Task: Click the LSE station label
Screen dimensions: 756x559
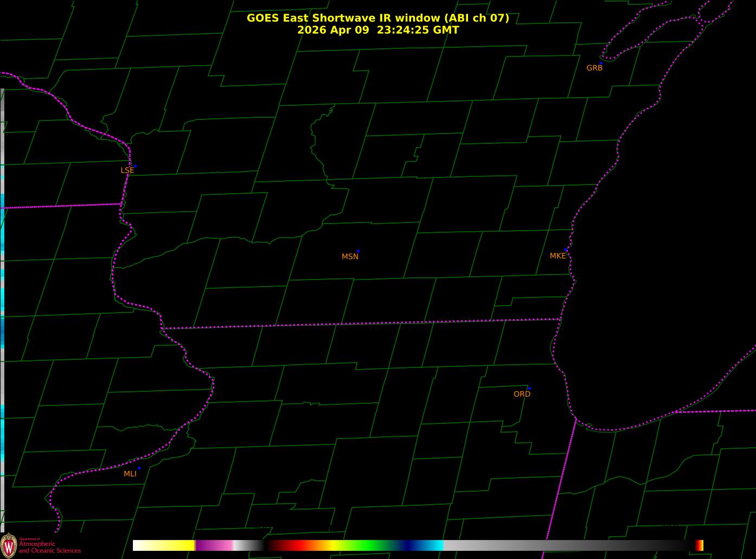Action: (x=127, y=170)
